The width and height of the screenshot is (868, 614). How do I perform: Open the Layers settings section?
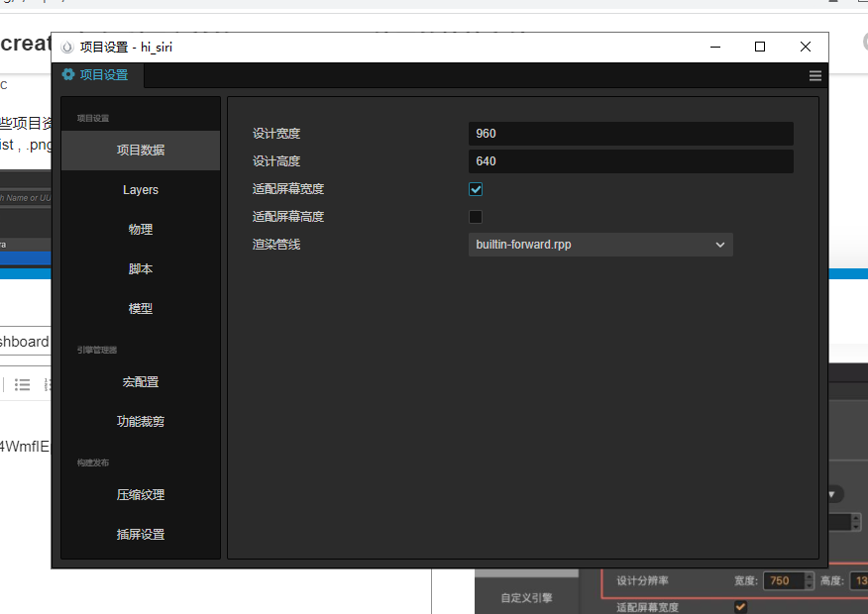coord(141,190)
